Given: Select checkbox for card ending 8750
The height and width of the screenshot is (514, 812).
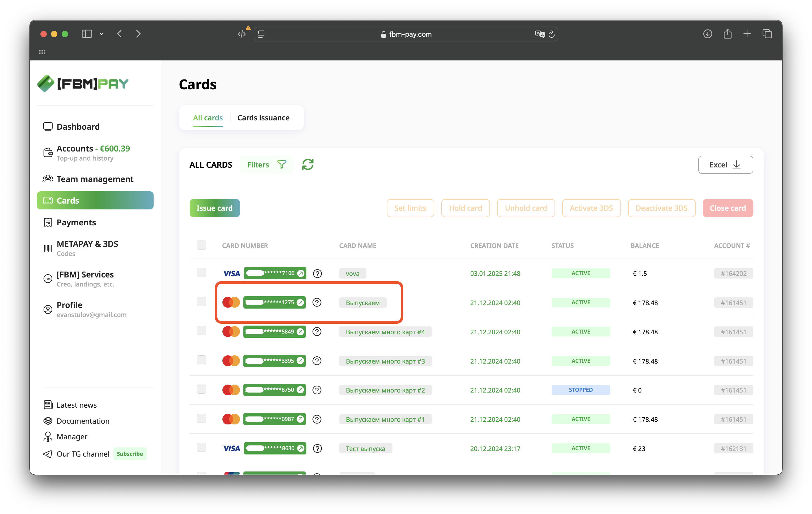Looking at the screenshot, I should pos(201,389).
